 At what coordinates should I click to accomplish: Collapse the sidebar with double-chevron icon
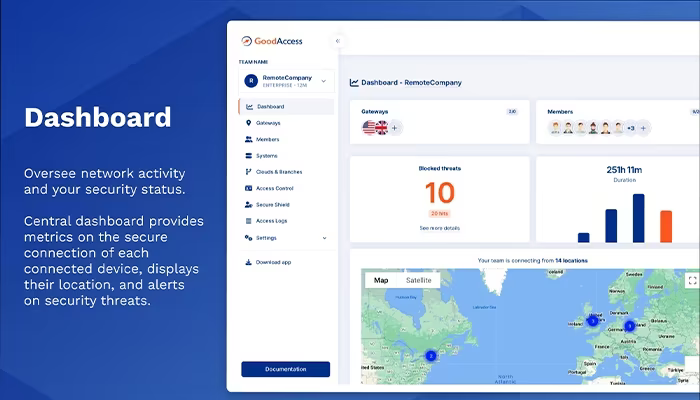coord(338,41)
